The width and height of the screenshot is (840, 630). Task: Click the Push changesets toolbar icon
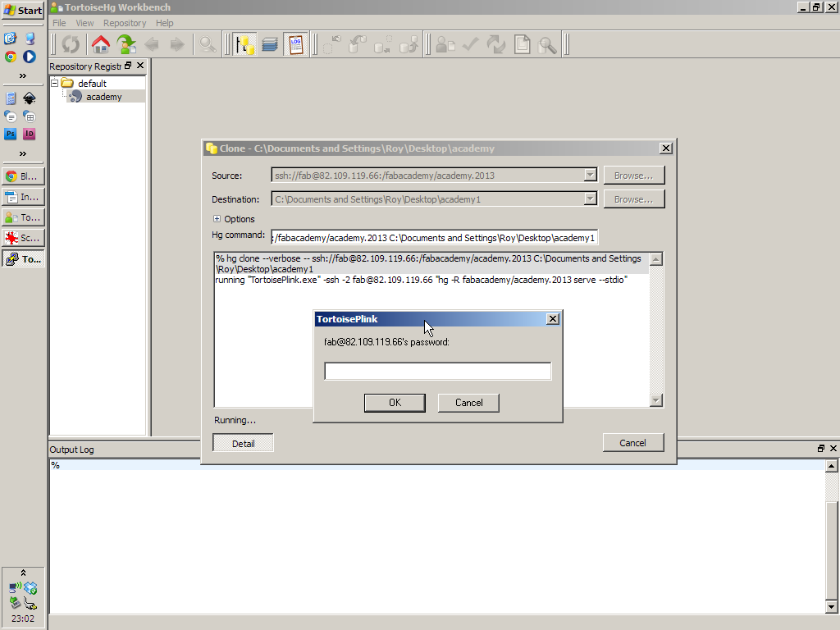click(409, 44)
